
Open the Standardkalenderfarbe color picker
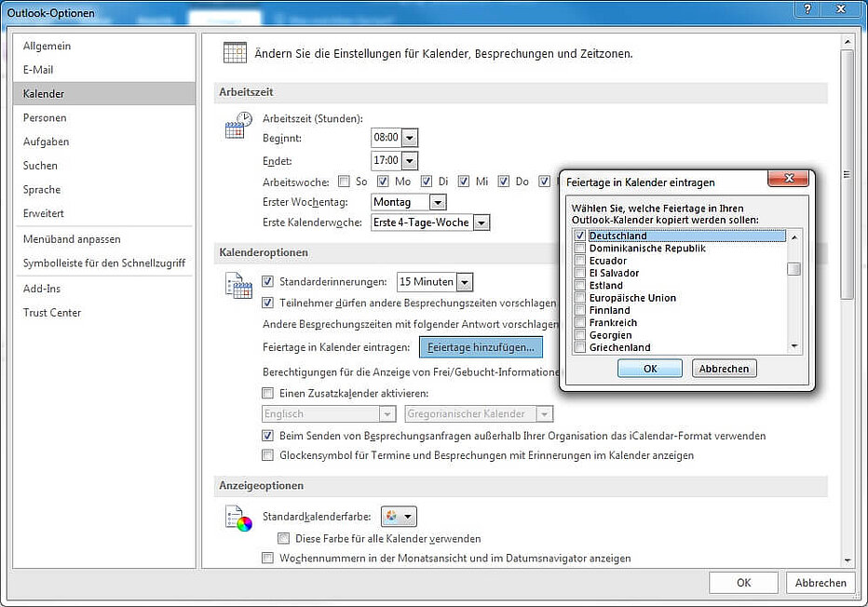[x=399, y=517]
